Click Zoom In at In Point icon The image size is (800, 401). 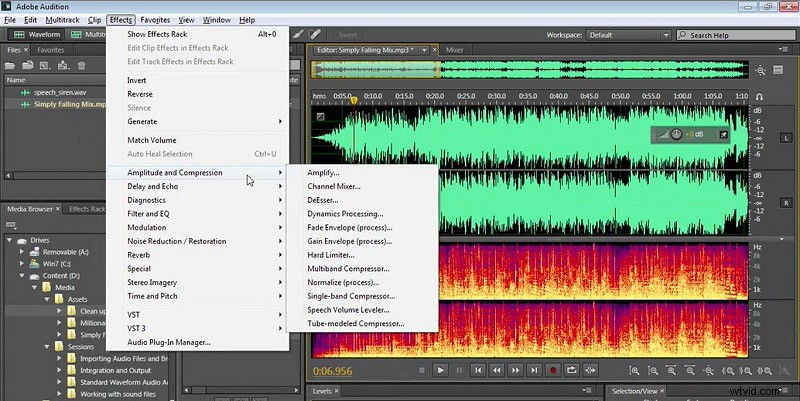click(x=728, y=371)
